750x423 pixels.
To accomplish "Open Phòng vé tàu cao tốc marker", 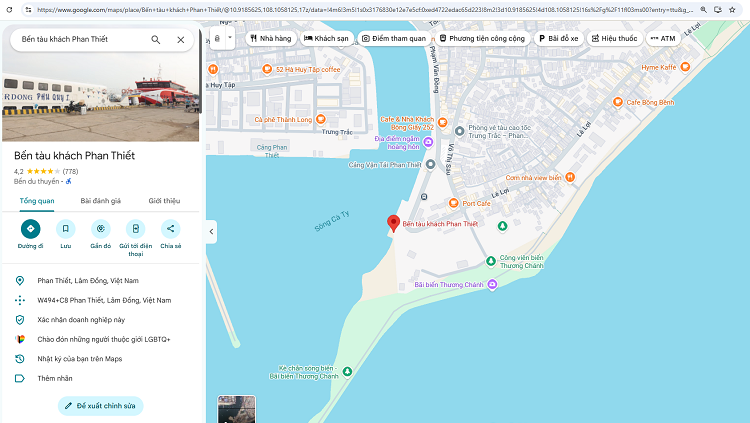I will [459, 131].
